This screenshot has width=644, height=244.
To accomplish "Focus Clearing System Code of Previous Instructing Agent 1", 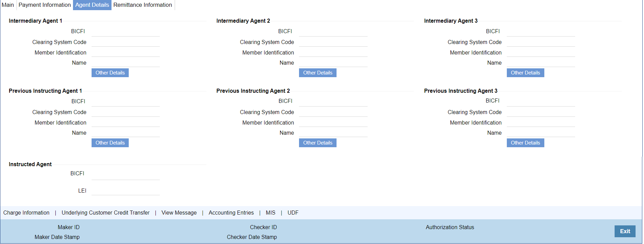I will point(126,112).
